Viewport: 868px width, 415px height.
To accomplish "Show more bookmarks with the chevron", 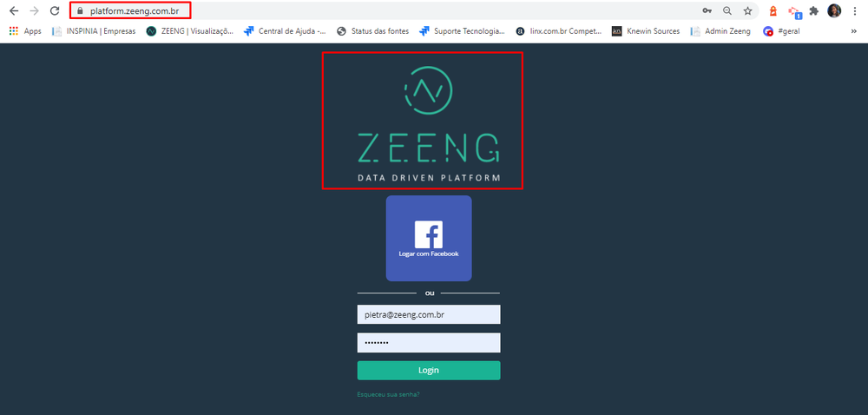I will 853,31.
